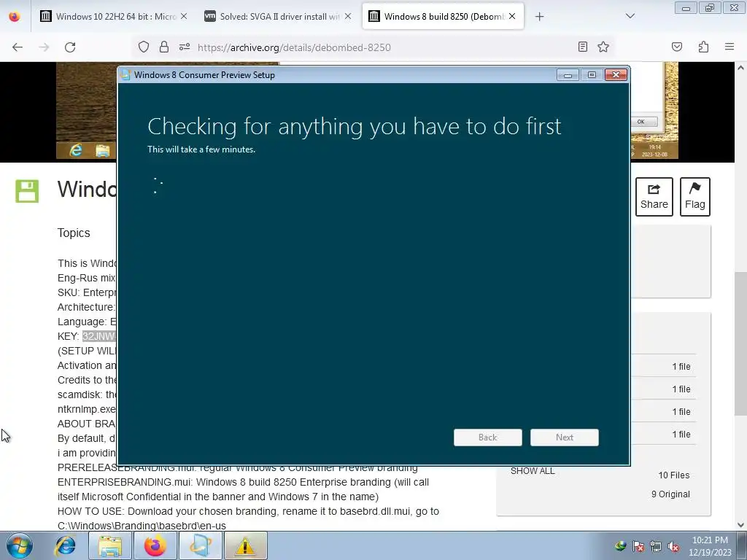
Task: Click the padlock site security icon
Action: [x=164, y=47]
